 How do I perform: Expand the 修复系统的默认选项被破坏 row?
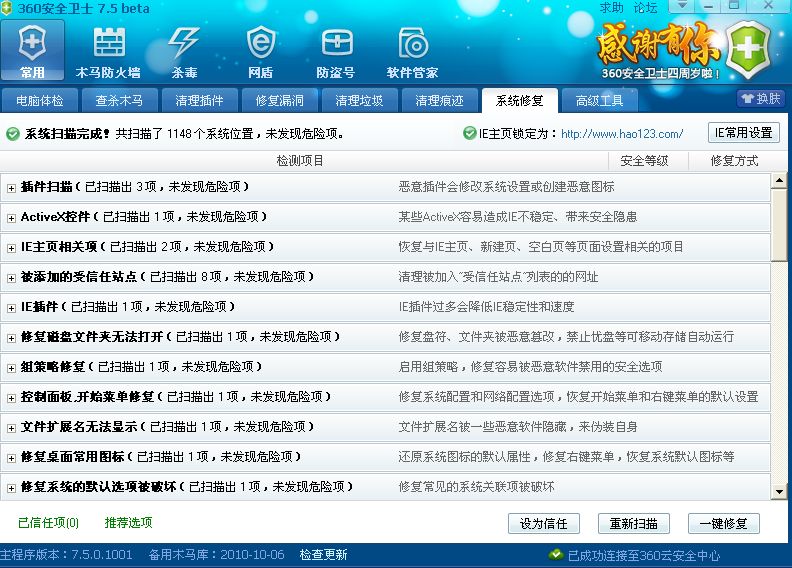click(11, 488)
